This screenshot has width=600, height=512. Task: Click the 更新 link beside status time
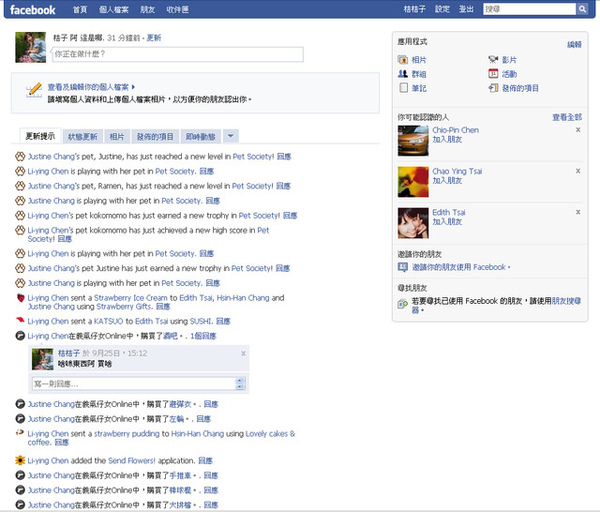[x=154, y=38]
